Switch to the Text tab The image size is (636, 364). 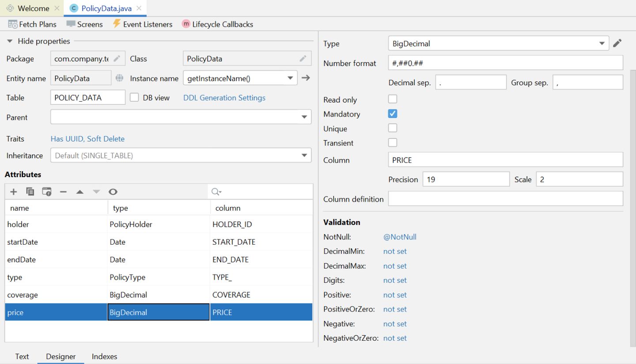(x=22, y=356)
